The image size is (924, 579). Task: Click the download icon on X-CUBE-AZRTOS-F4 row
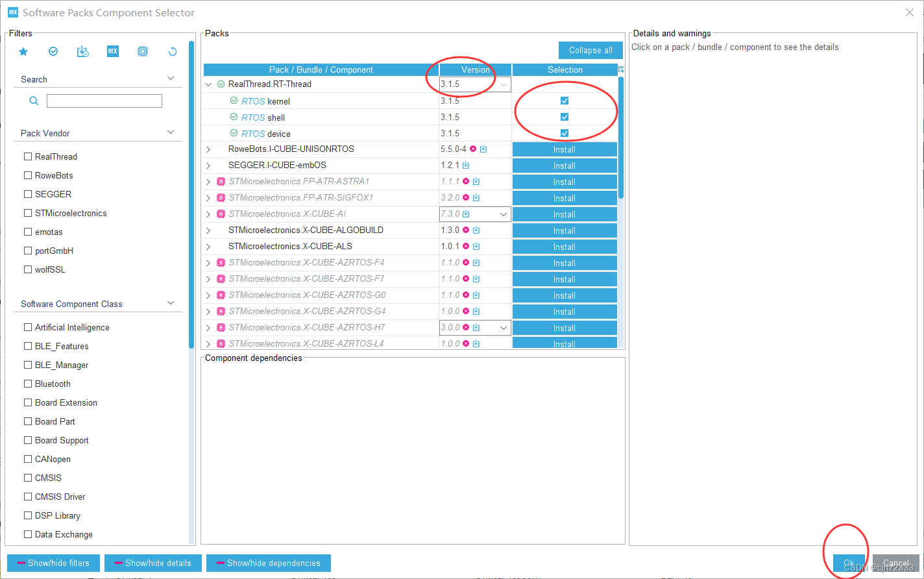[476, 262]
